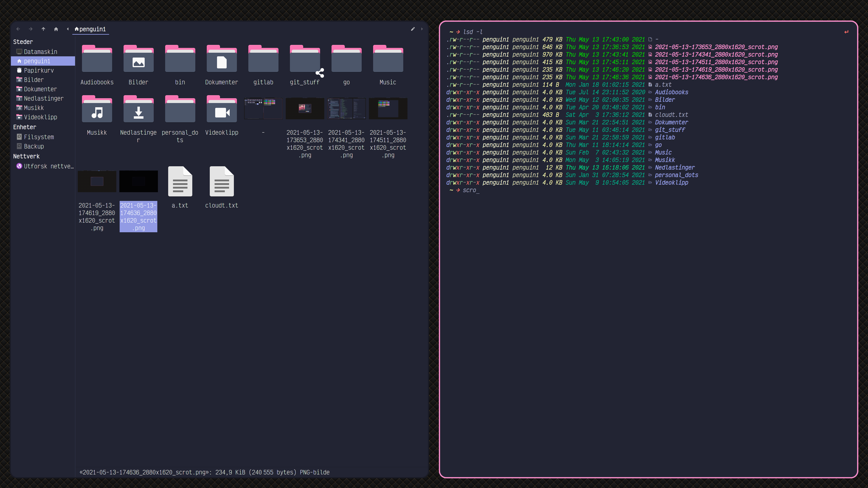
Task: Click the home folder toolbar icon
Action: pyautogui.click(x=56, y=29)
